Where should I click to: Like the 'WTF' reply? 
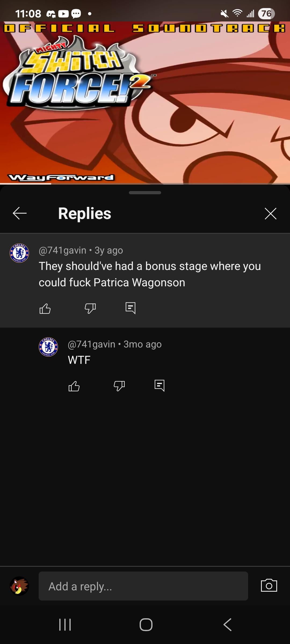point(74,386)
